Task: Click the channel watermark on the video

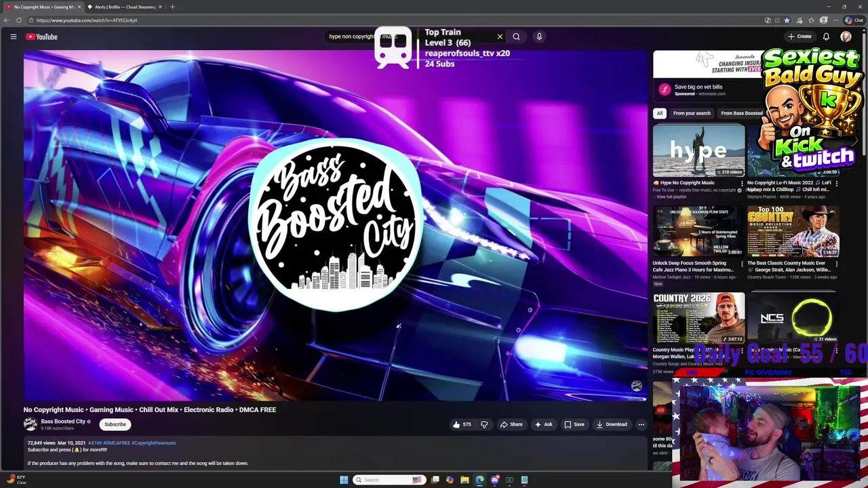Action: pos(636,386)
